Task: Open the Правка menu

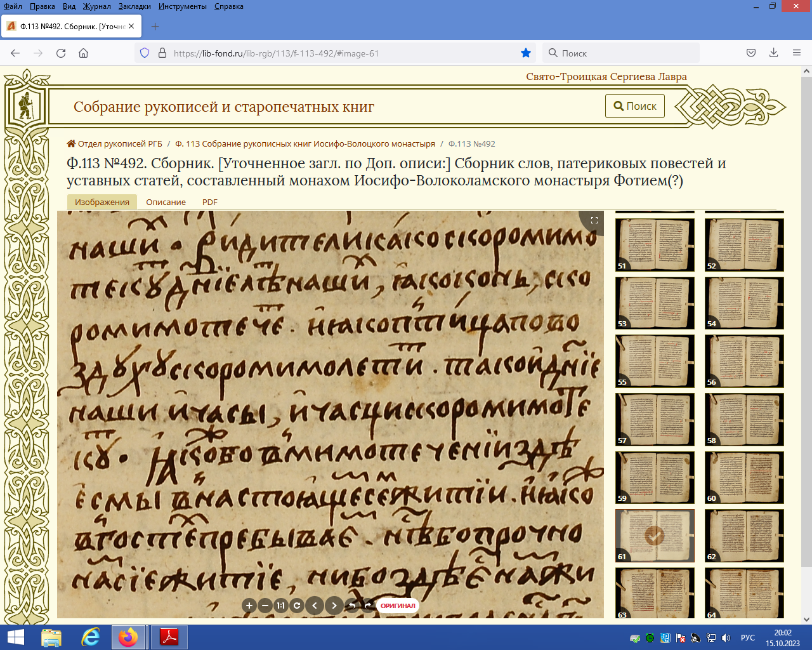Action: tap(42, 6)
